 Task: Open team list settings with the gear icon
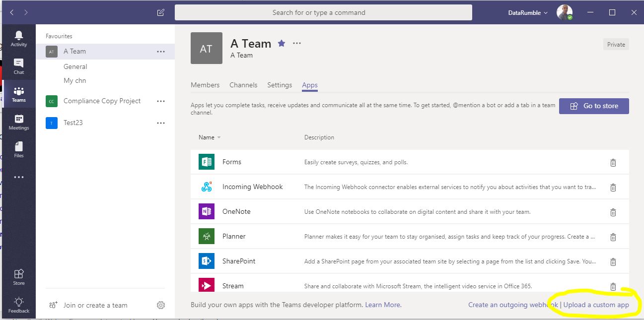160,305
